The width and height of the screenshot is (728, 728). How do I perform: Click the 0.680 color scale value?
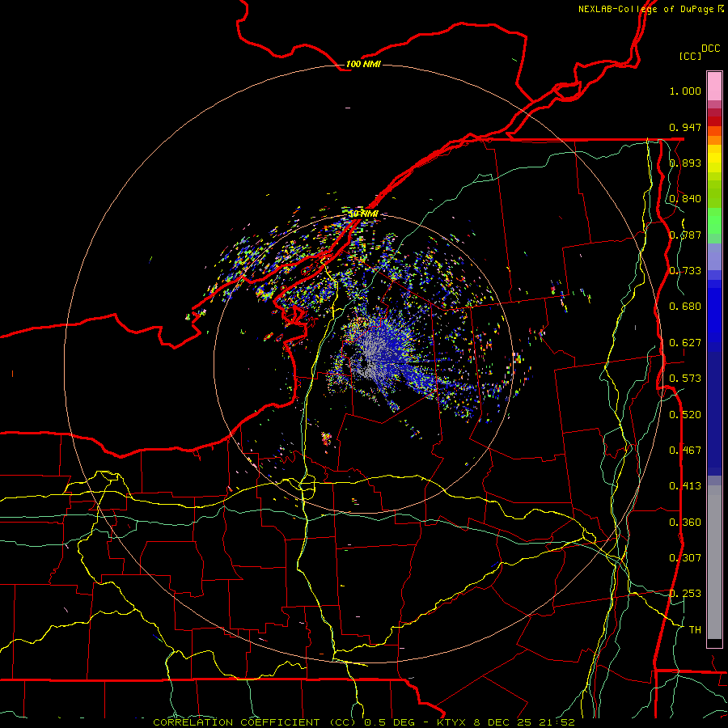pos(685,307)
